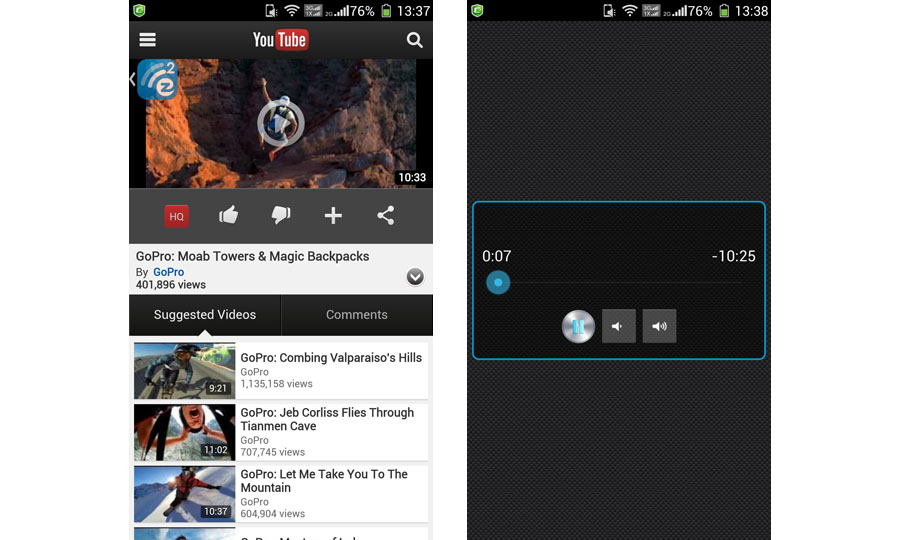Tap the YouTube logo

281,40
